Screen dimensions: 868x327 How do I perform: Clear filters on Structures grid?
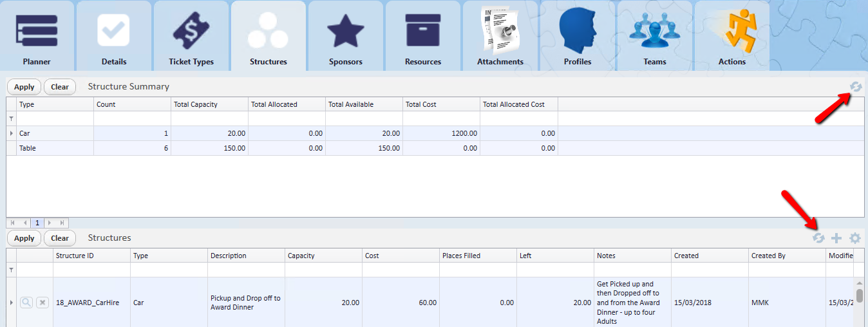(x=60, y=238)
